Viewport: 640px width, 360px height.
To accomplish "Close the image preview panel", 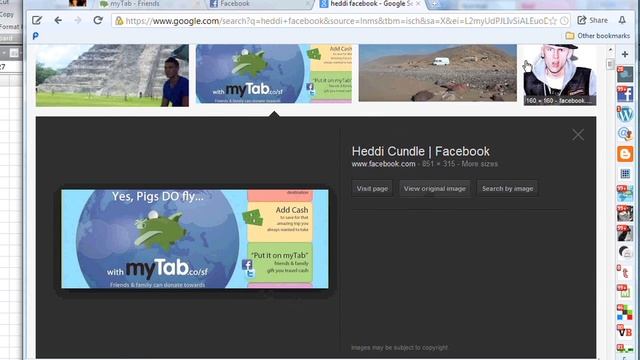I will (578, 135).
